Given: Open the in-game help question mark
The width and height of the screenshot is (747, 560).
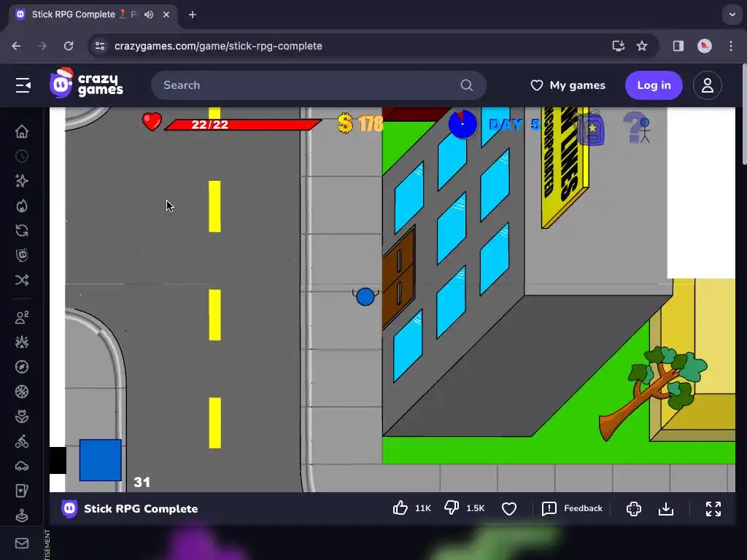Looking at the screenshot, I should click(x=636, y=128).
